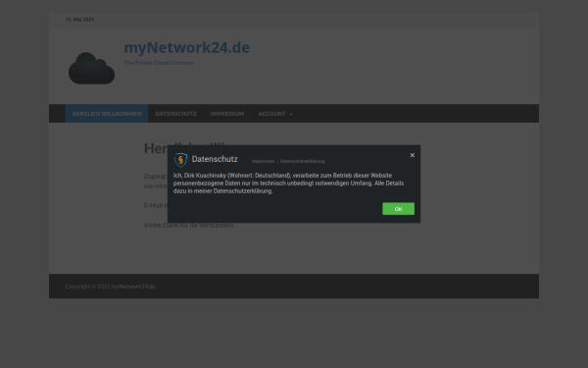Close the Datenschutz popup with the X
This screenshot has width=588, height=368.
click(x=413, y=155)
